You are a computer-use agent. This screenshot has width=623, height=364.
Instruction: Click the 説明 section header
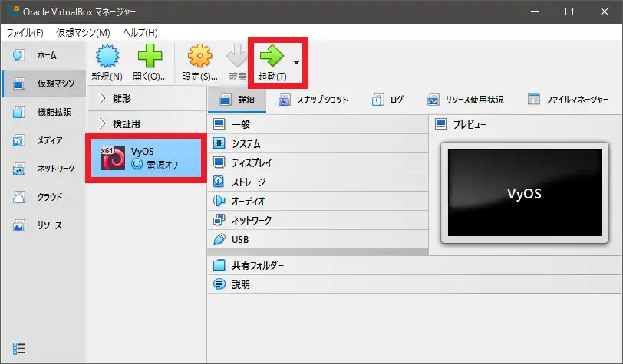tap(414, 284)
